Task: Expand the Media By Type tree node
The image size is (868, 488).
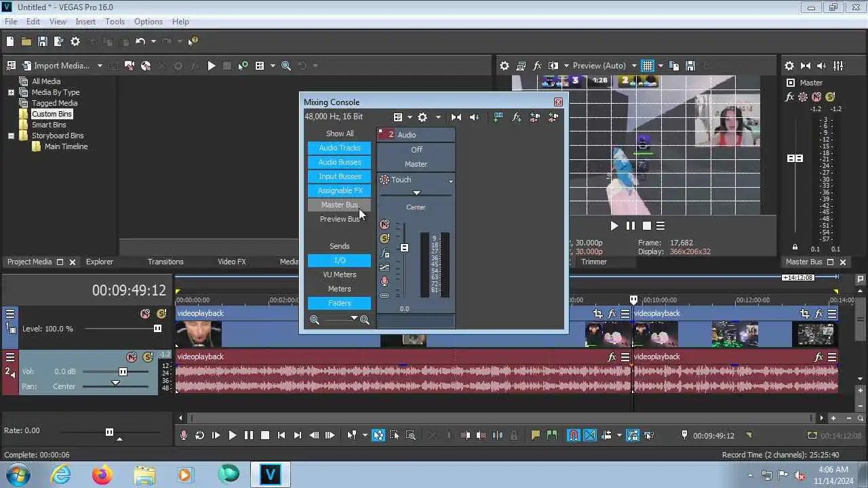Action: coord(11,92)
